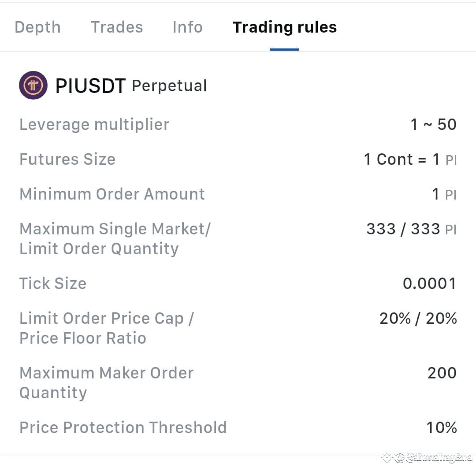
Task: Click the Trading rules tab
Action: pos(285,27)
